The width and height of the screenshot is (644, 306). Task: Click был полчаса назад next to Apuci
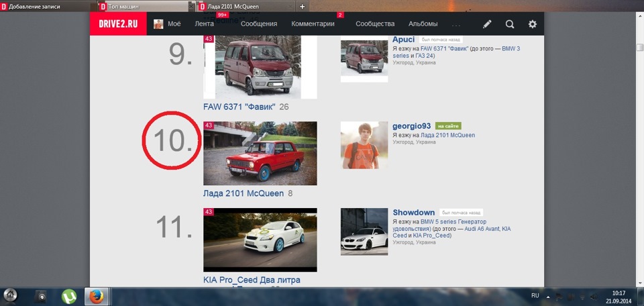[x=441, y=40]
